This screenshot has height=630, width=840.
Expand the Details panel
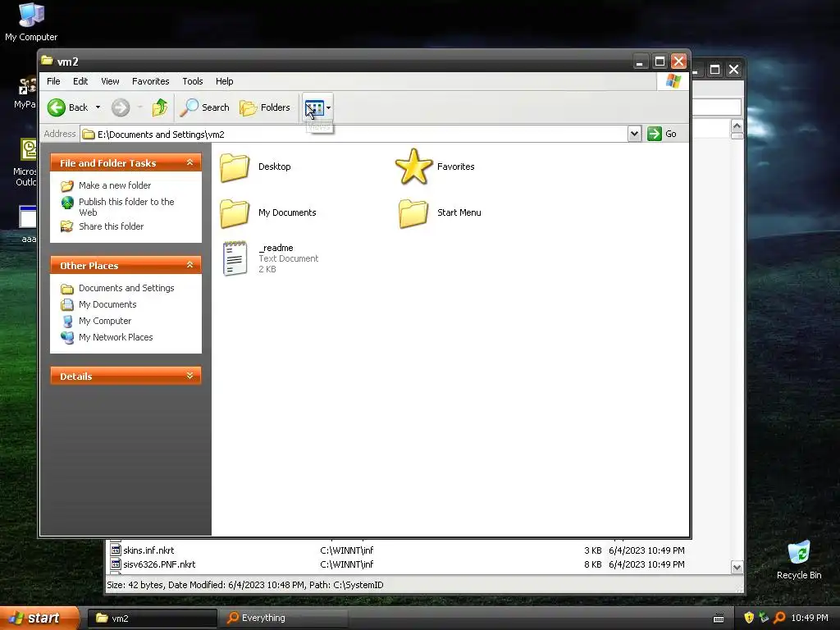coord(189,376)
